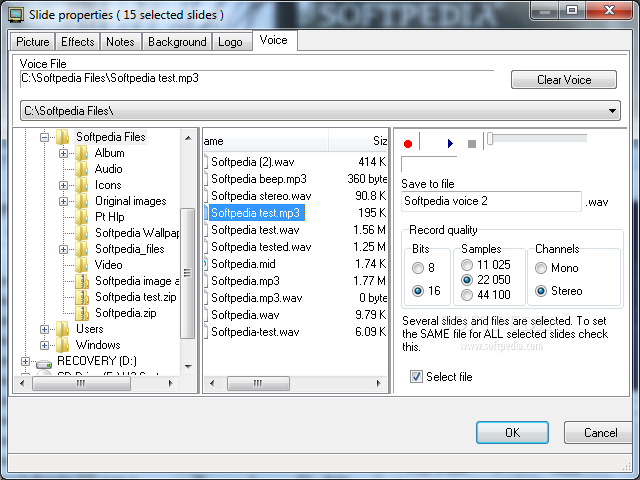Select the file Softpedia tested.wav
Screen dimensions: 640x480
coord(261,247)
